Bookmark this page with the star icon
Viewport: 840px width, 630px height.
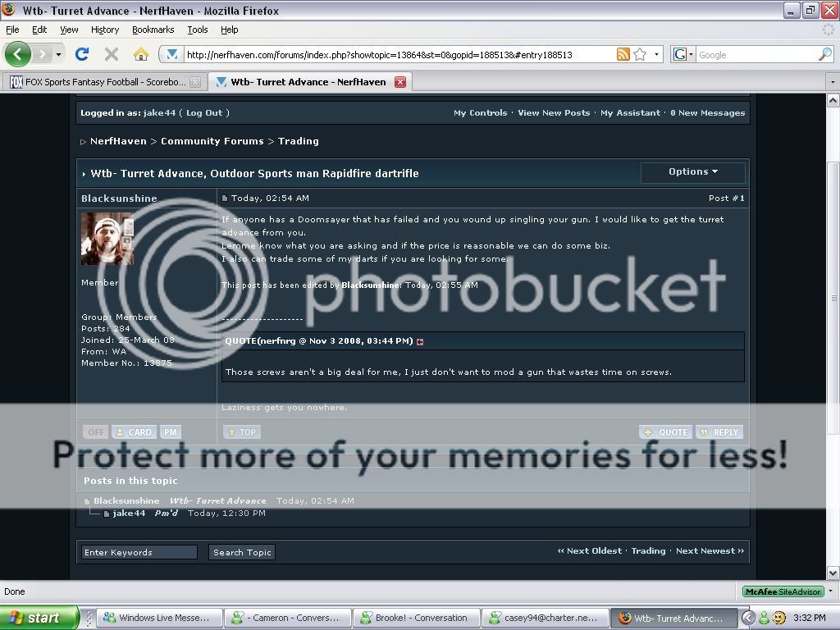click(640, 54)
